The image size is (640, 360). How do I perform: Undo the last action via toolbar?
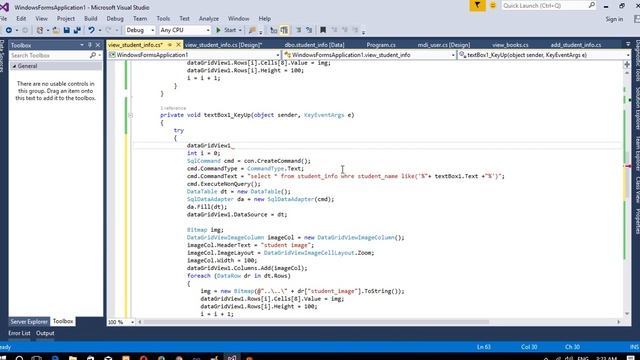point(91,30)
